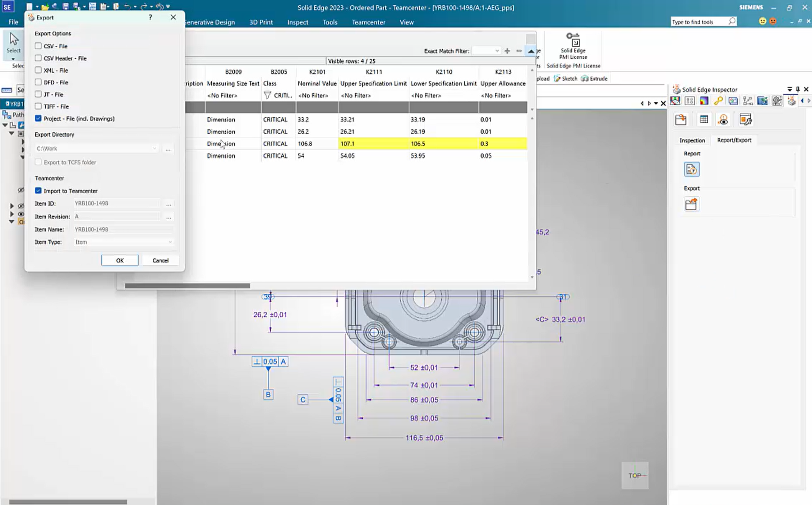
Task: Select the four-squares docking tab icon
Action: [689, 101]
